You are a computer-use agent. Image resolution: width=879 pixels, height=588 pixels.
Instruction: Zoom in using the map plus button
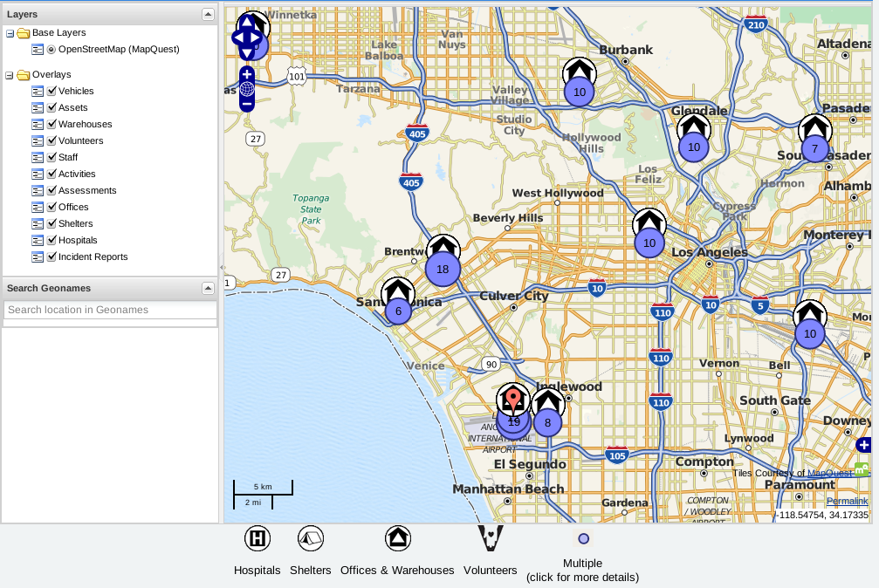pyautogui.click(x=247, y=74)
